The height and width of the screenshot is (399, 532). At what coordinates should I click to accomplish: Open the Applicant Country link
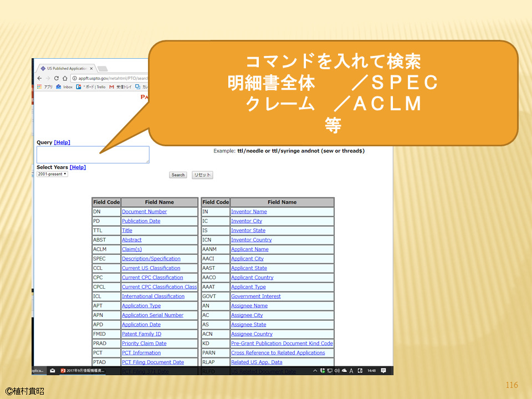(252, 278)
